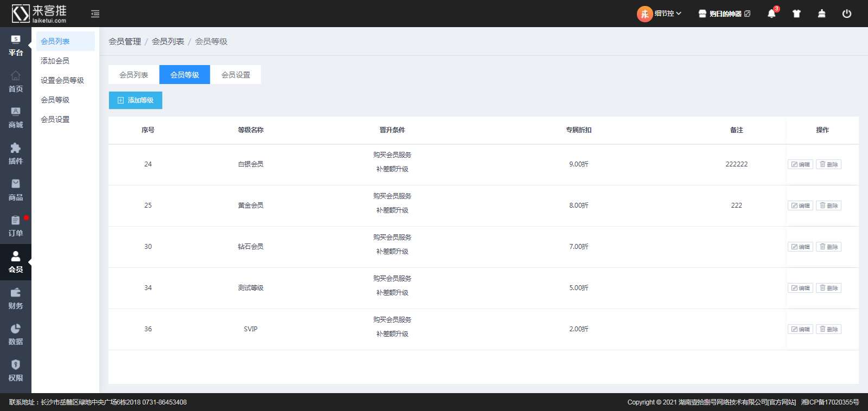Screen dimensions: 868x411
Task: Open the 官方网站 footer link
Action: coord(782,402)
